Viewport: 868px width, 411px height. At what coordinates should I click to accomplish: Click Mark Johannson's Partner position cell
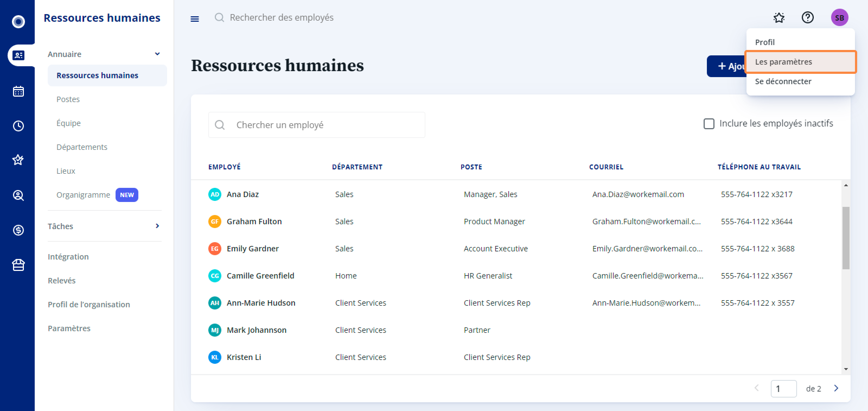(x=477, y=330)
